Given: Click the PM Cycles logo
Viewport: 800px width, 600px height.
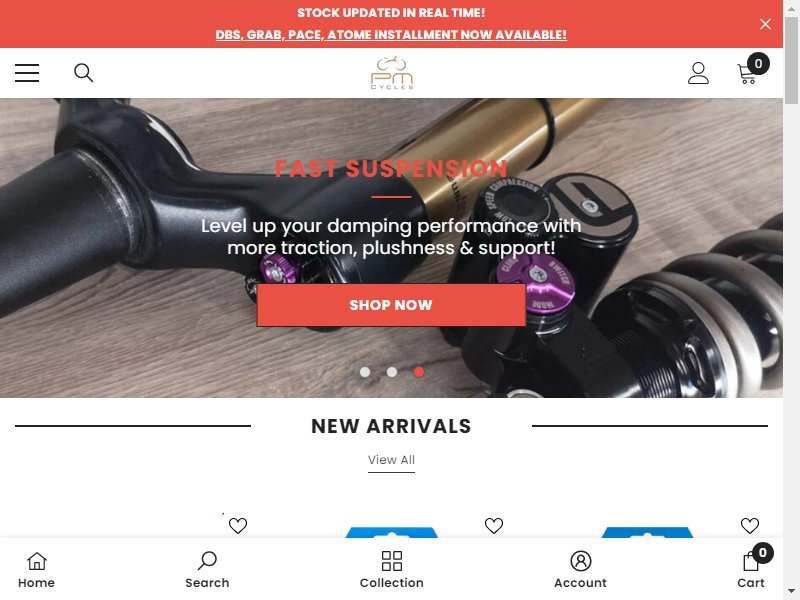Looking at the screenshot, I should pos(392,73).
